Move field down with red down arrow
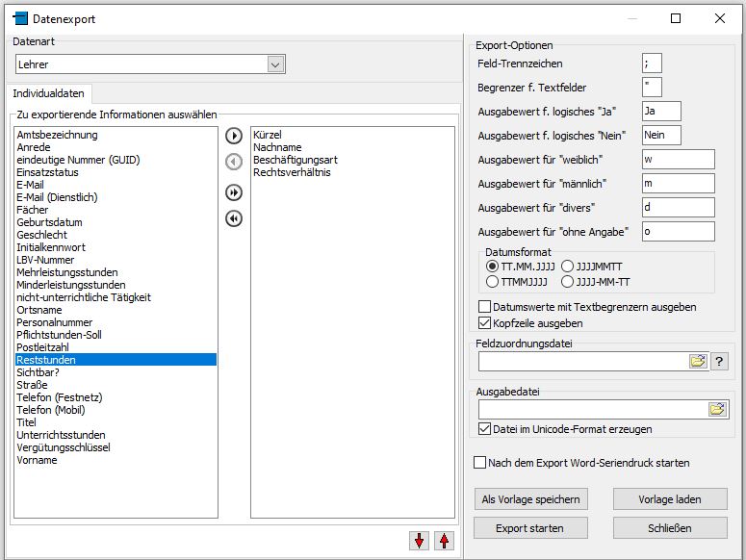 419,541
